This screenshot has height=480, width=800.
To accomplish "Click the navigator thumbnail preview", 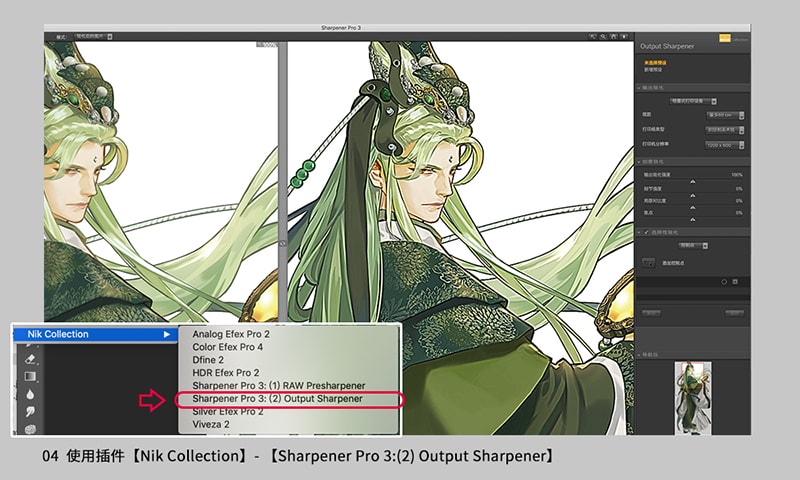I will point(691,397).
